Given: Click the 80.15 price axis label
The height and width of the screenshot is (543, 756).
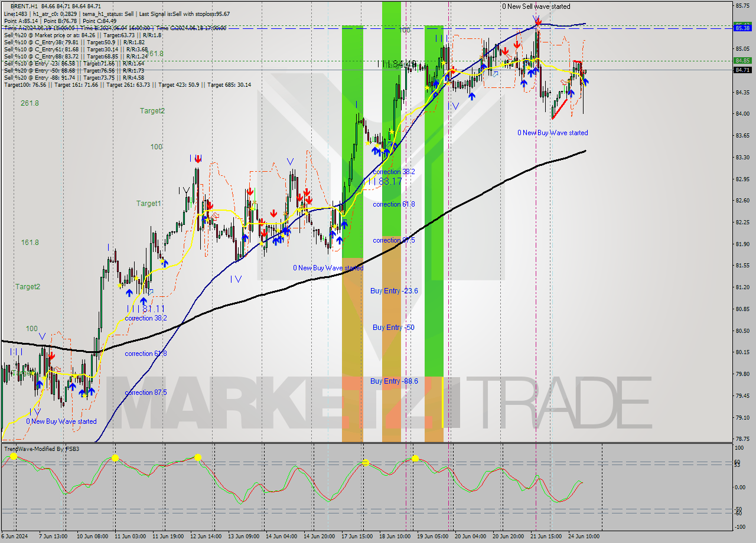Looking at the screenshot, I should [x=742, y=352].
